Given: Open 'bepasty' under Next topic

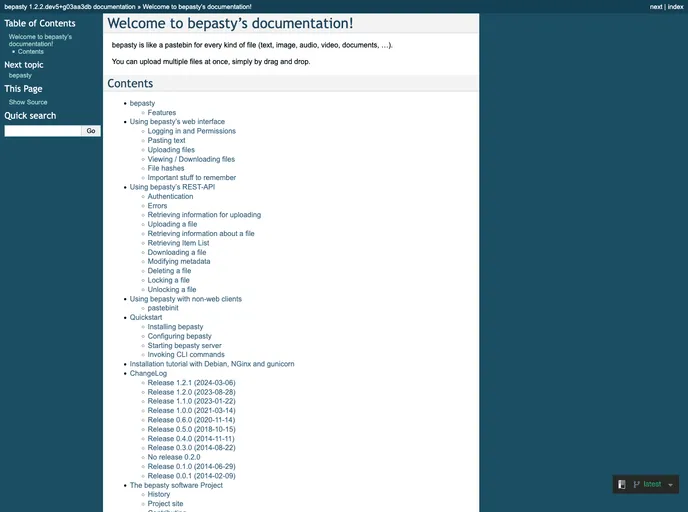Looking at the screenshot, I should point(20,75).
